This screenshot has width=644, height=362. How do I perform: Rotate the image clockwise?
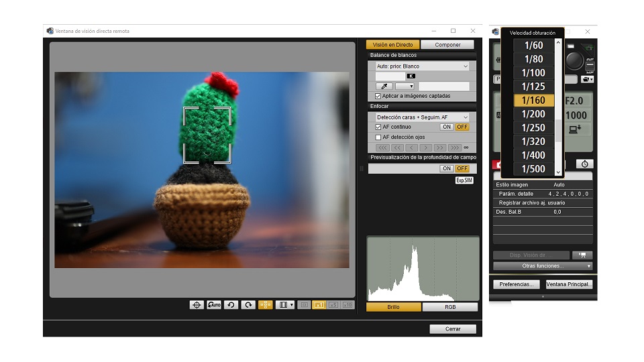click(x=248, y=304)
